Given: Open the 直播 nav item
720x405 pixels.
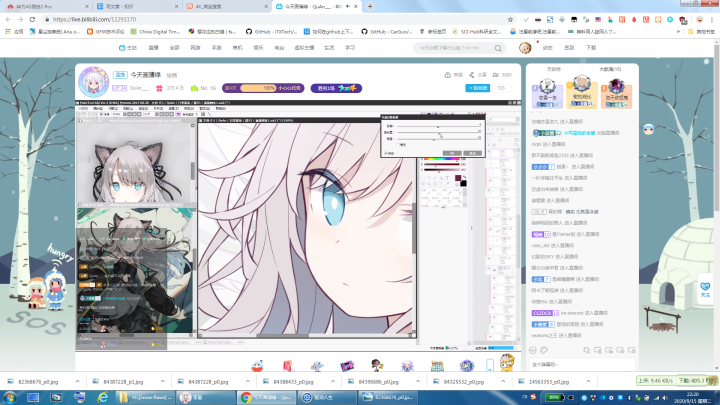Looking at the screenshot, I should 153,48.
